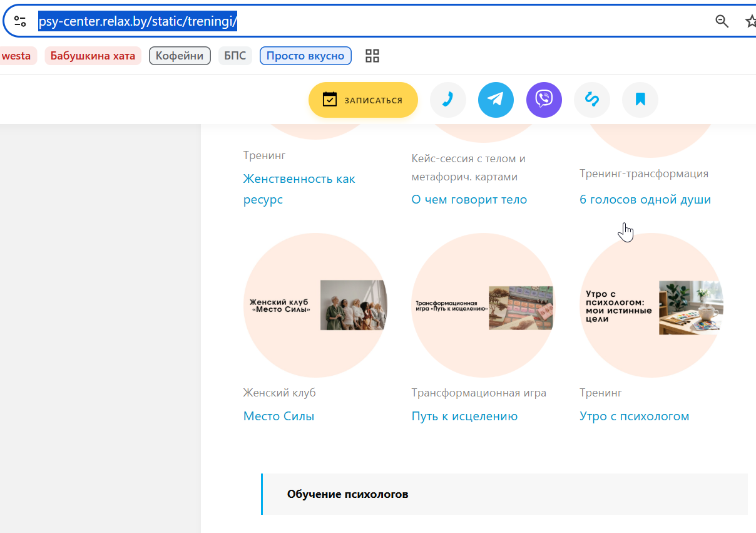
Task: Open the Женственность как ресурс link
Action: pos(299,189)
